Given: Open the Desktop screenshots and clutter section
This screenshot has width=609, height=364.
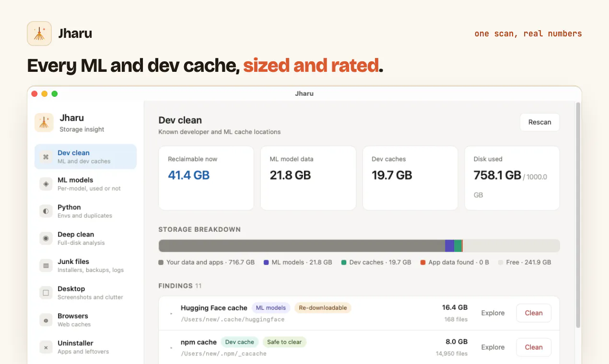Looking at the screenshot, I should coord(85,293).
